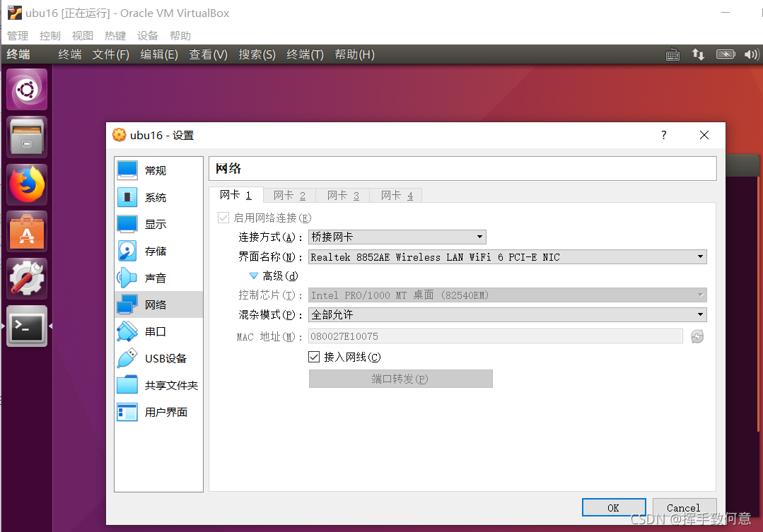
Task: Close the ubu16 settings dialog
Action: [x=704, y=135]
